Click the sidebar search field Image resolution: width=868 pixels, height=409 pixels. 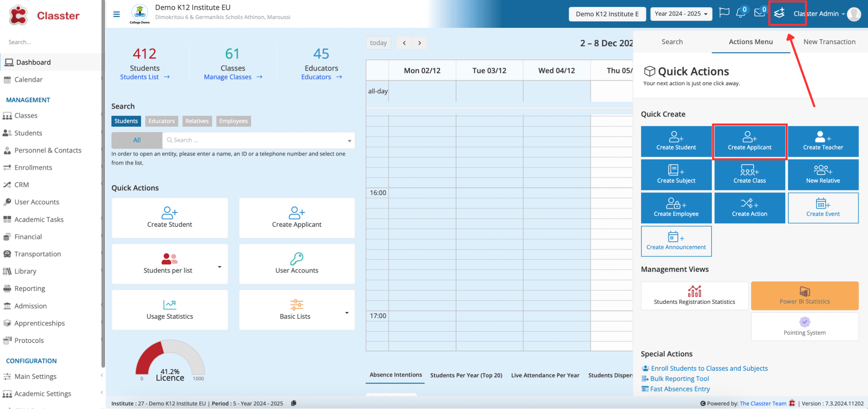click(x=51, y=42)
